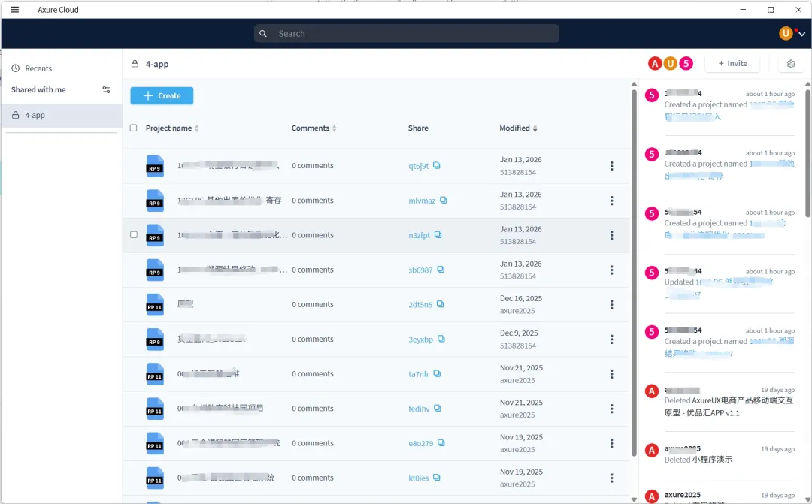Click Dec 9, 2025 modified date
The width and height of the screenshot is (812, 504).
(518, 333)
